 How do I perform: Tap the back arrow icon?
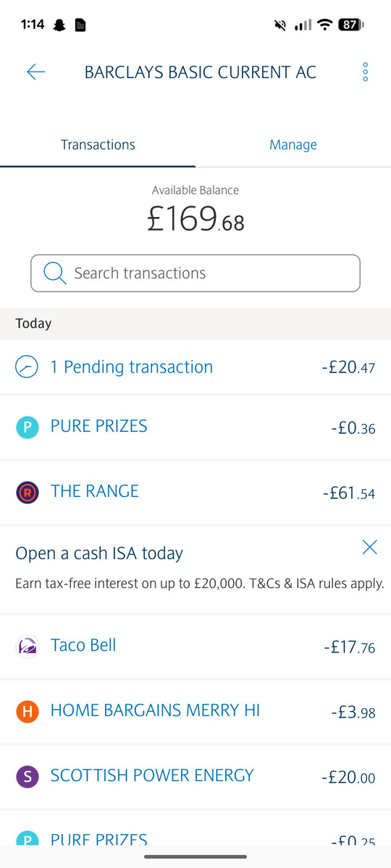pyautogui.click(x=35, y=72)
